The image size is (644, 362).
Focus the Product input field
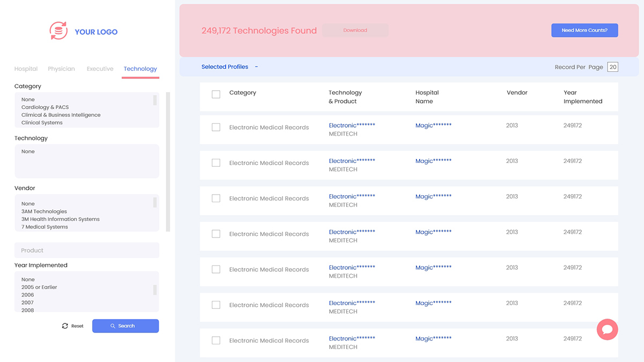[86, 250]
